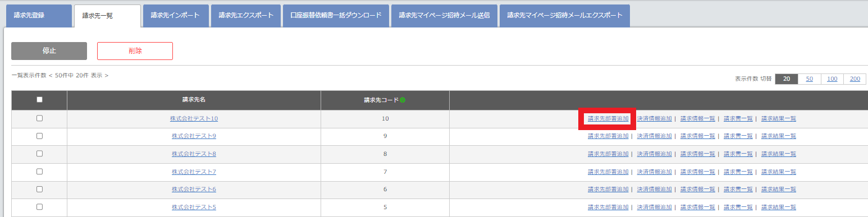868x217 pixels.
Task: Click 決済情報追加 link for 株式会社テスト9
Action: click(654, 136)
